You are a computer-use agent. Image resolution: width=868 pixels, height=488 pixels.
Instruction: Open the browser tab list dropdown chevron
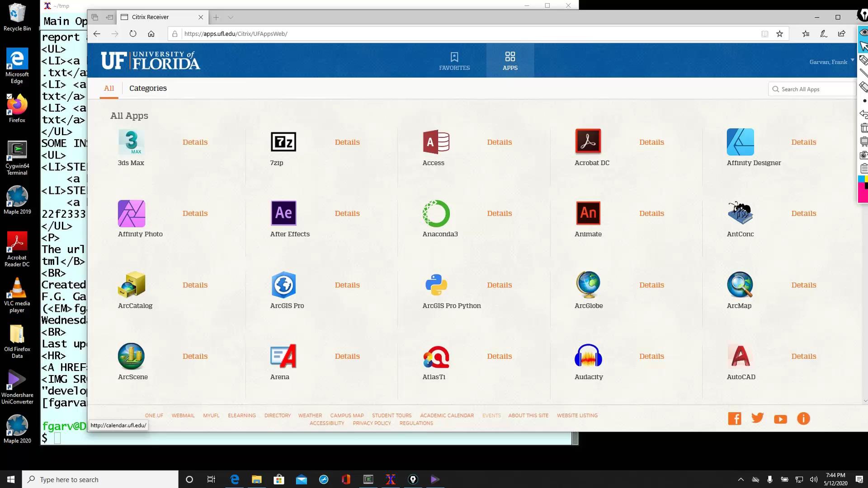tap(231, 17)
